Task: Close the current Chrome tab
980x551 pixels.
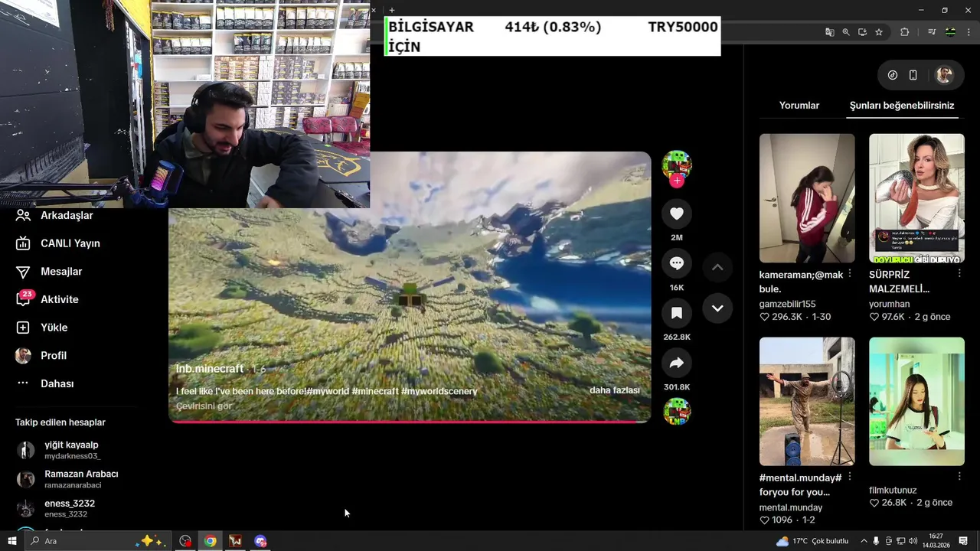Action: (x=374, y=10)
